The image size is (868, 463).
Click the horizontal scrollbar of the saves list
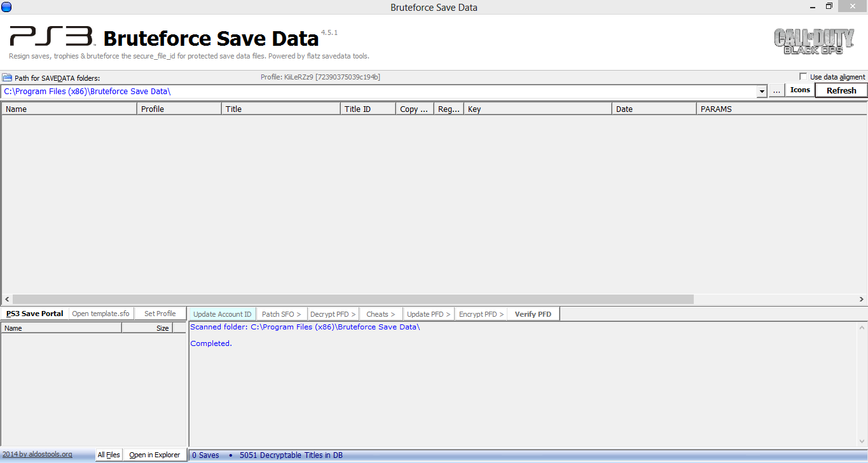click(353, 299)
